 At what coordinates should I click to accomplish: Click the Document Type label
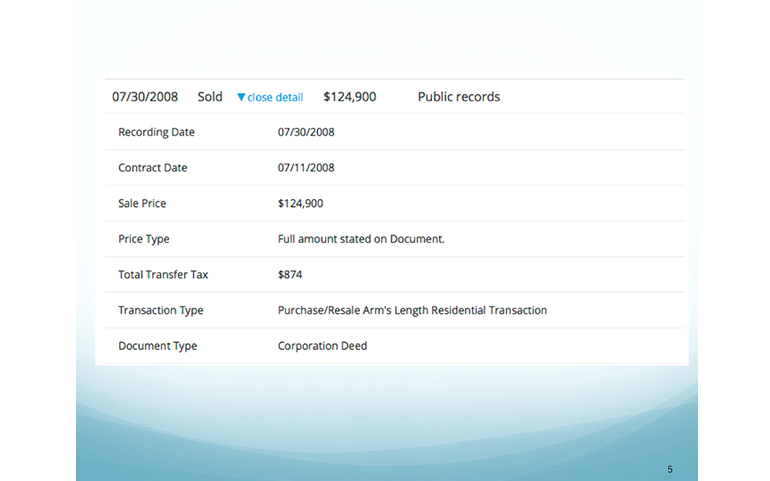coord(157,346)
